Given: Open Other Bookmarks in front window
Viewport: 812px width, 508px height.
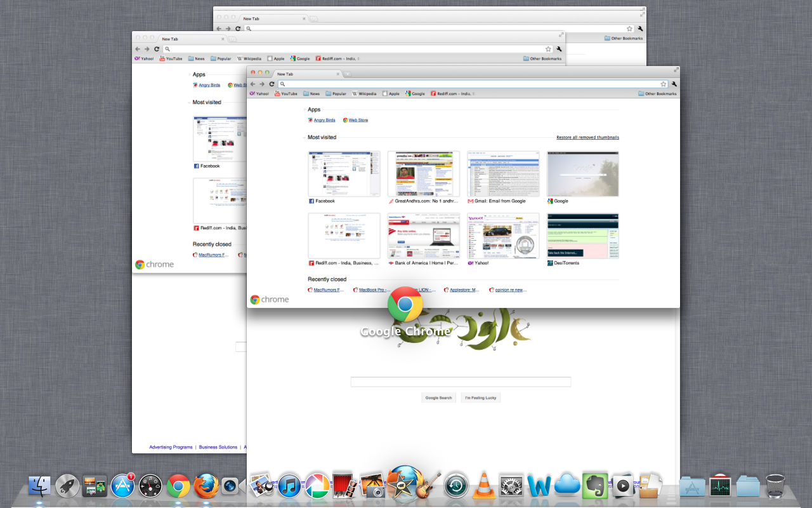Looking at the screenshot, I should tap(657, 93).
